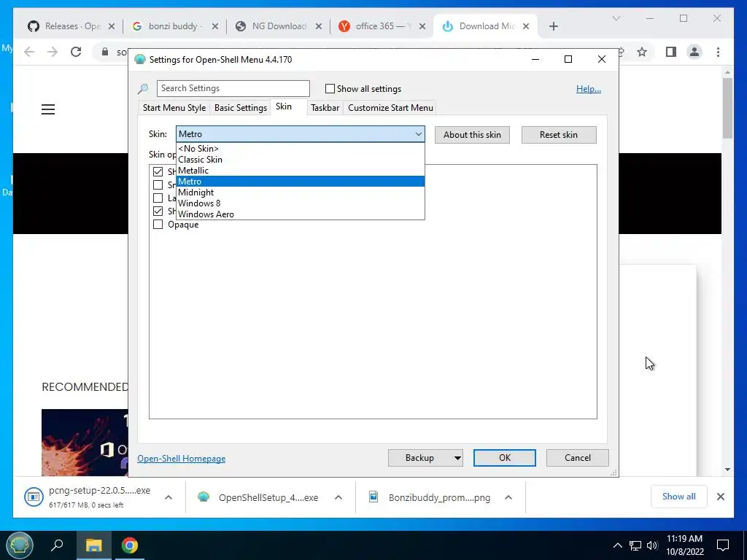Switch to Basic Settings tab

(x=241, y=108)
